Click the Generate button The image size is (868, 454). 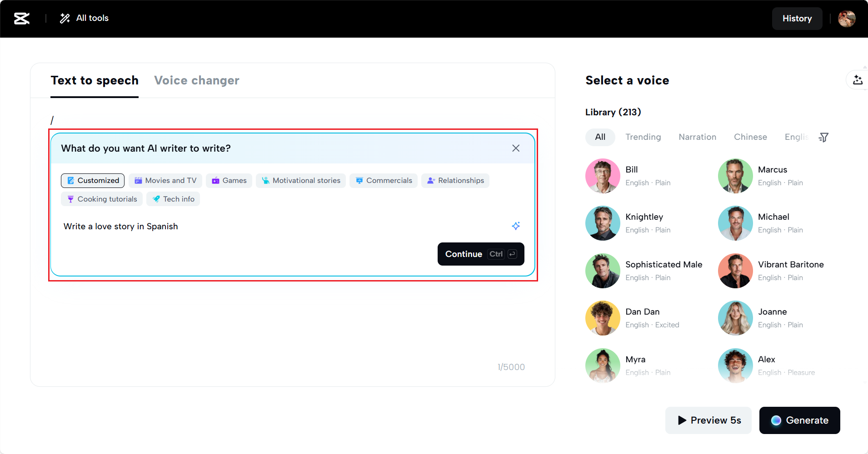point(799,420)
